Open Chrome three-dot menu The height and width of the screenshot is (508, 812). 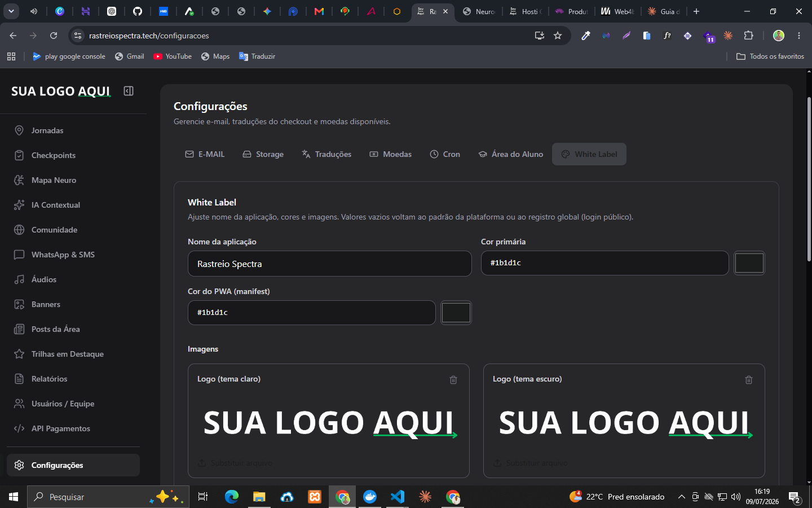coord(799,36)
